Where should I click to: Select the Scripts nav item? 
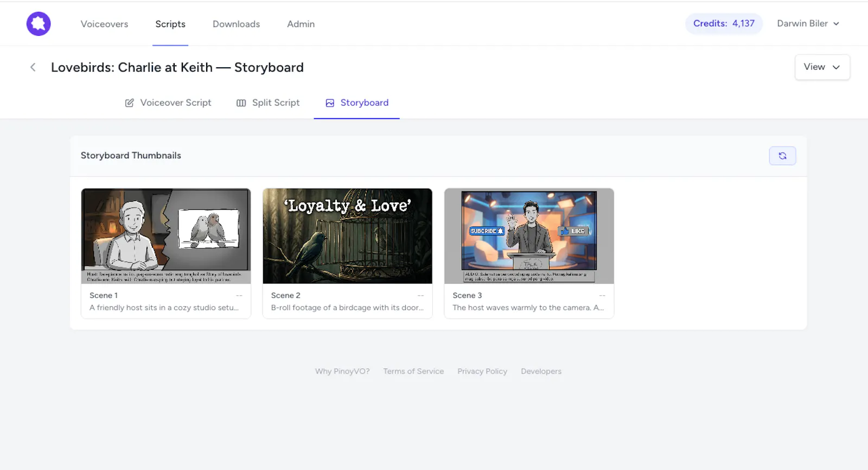click(170, 24)
